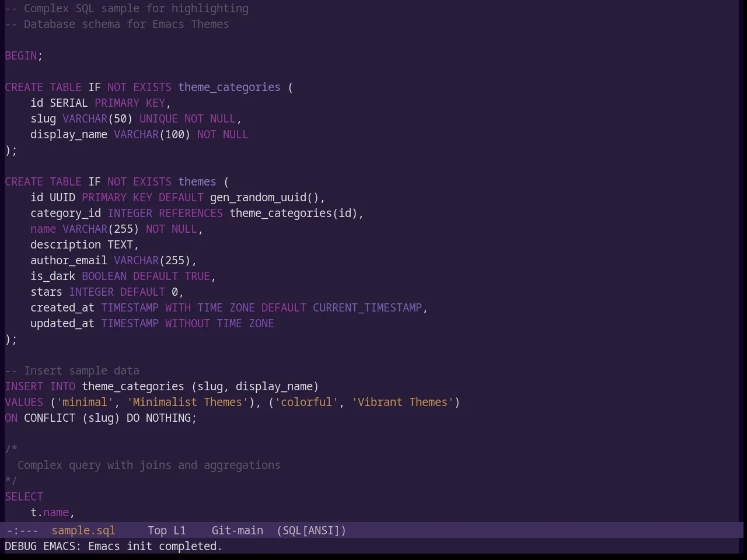
Task: Click the CONFLICT keyword
Action: [50, 418]
